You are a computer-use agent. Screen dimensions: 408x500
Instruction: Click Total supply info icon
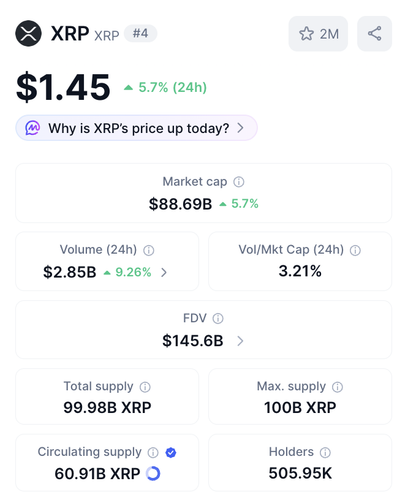point(145,387)
